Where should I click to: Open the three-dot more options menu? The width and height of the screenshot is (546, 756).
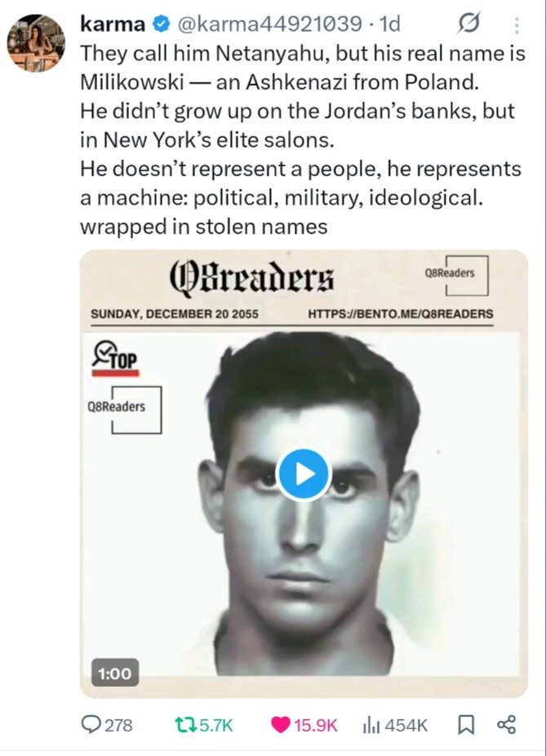[517, 24]
